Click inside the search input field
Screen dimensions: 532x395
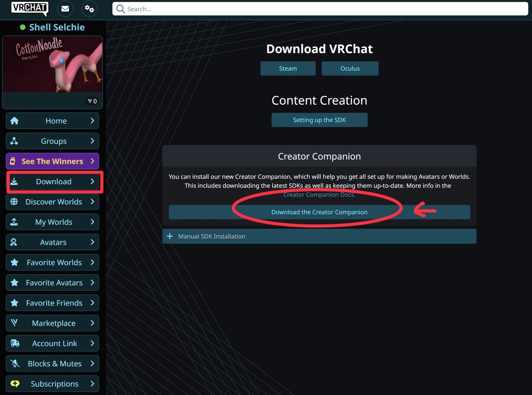click(x=266, y=9)
